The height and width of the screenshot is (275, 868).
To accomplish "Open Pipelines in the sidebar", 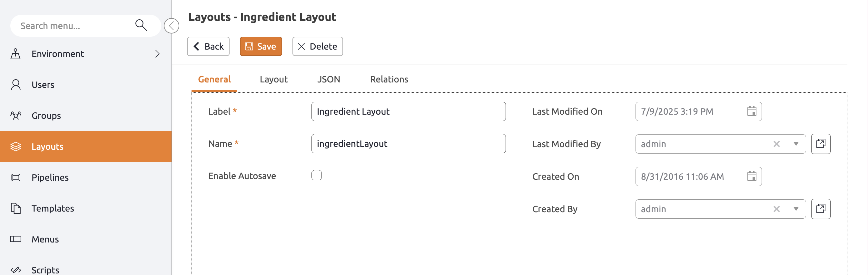I will [50, 177].
